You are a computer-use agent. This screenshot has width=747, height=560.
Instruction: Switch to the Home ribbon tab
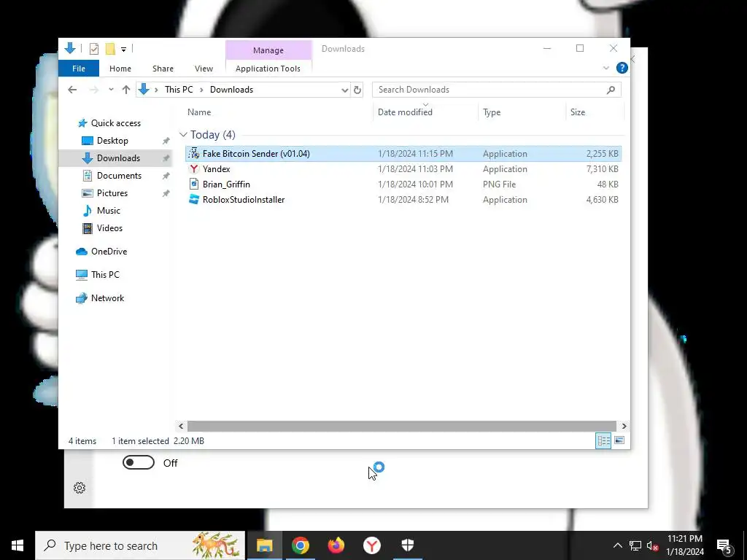coord(120,69)
